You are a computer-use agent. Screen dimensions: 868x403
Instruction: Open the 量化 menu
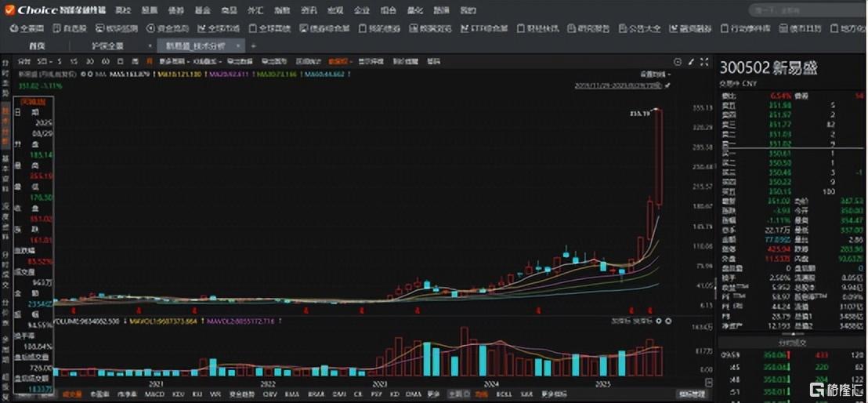tap(415, 10)
